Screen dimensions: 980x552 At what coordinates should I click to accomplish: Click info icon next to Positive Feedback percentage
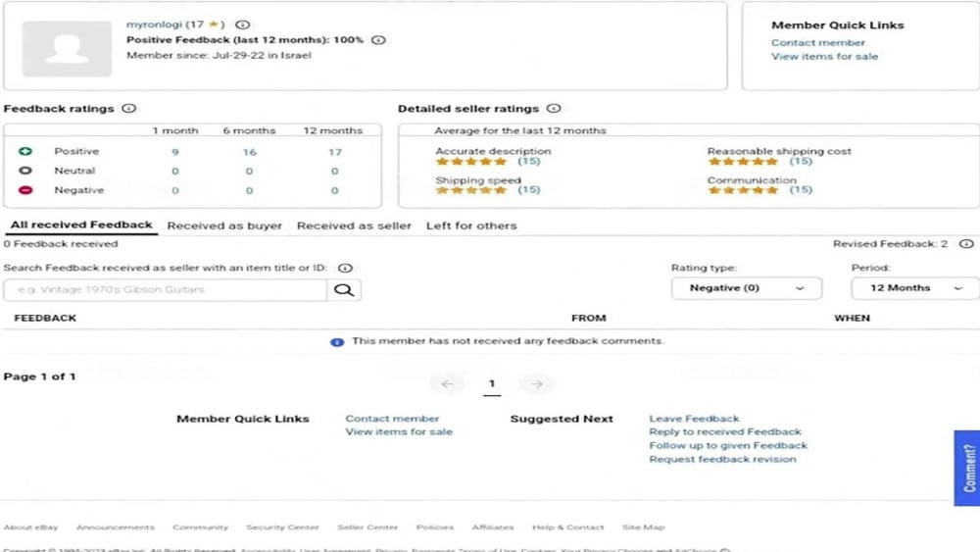[378, 40]
